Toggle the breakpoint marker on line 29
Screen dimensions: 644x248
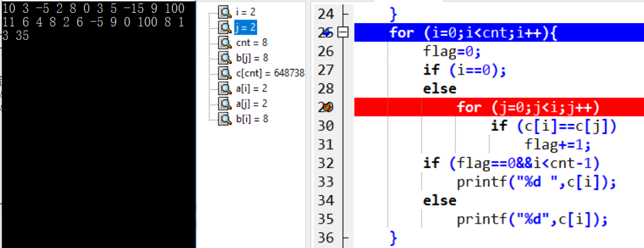tap(327, 107)
